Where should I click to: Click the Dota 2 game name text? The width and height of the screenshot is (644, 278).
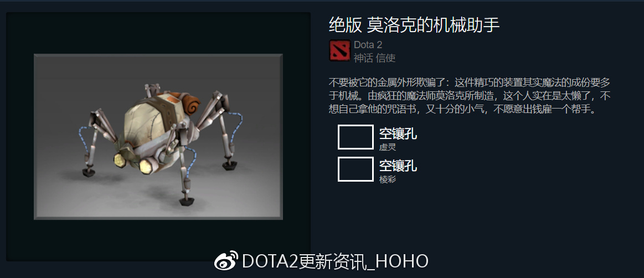[x=368, y=45]
